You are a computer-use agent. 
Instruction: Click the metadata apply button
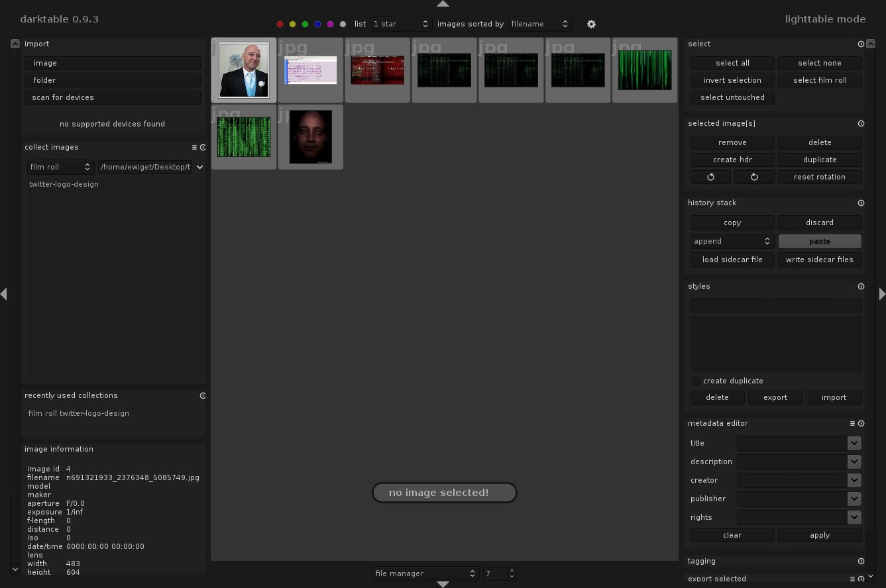(x=820, y=535)
